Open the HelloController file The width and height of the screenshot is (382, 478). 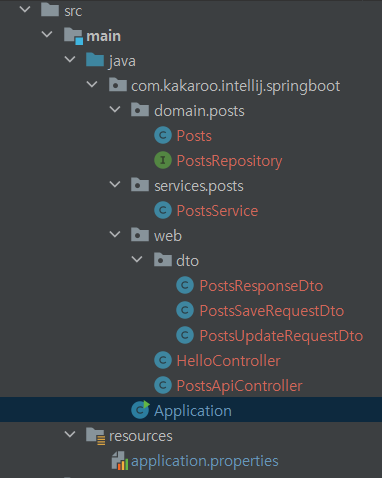[229, 361]
